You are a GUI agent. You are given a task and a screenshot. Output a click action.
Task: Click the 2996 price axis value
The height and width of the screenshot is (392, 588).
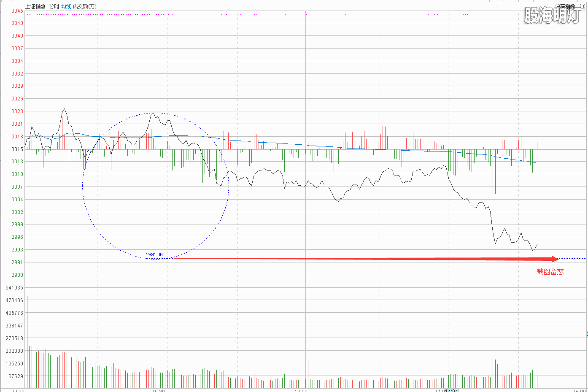(x=17, y=237)
